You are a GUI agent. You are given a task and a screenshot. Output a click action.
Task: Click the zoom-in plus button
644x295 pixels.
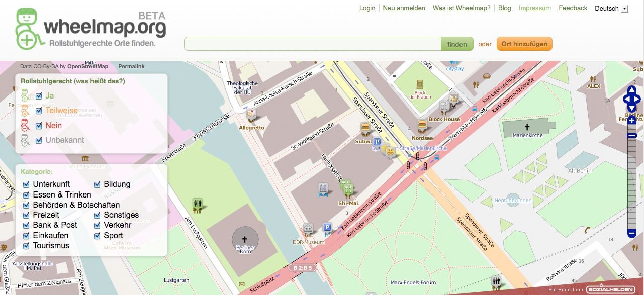[632, 121]
